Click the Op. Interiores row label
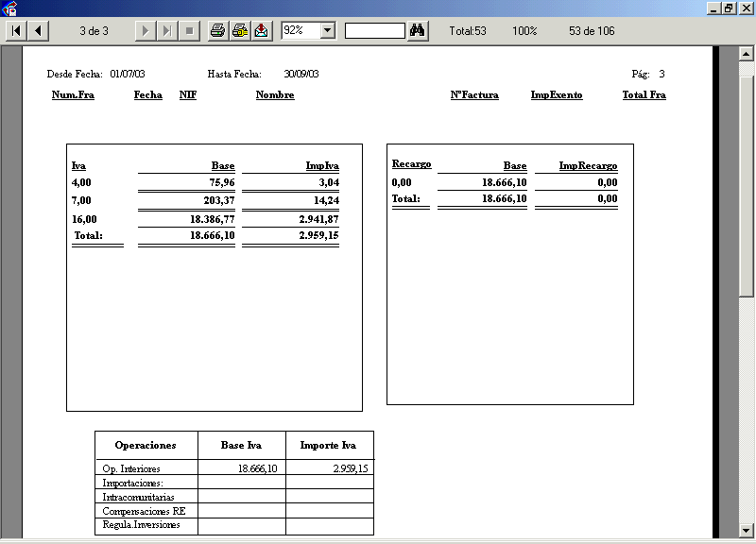 [x=131, y=468]
